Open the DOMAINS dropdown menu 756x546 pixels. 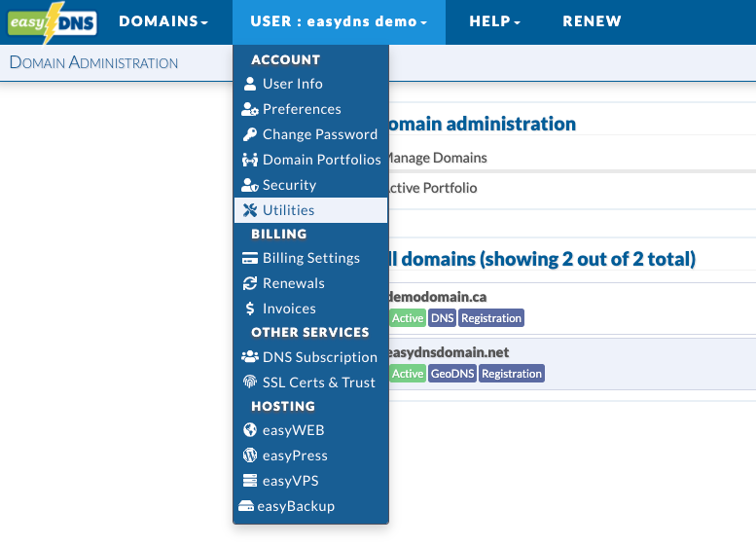[x=163, y=21]
